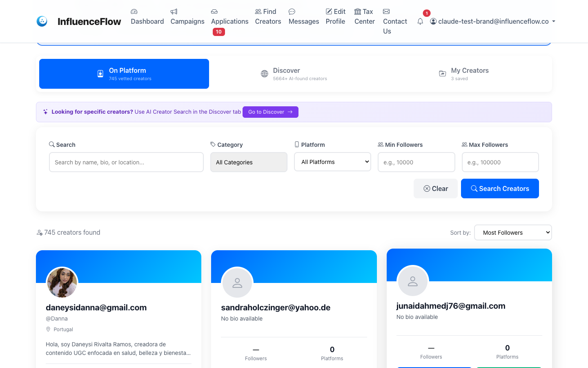The height and width of the screenshot is (368, 588).
Task: Click the globe icon on Discover
Action: (x=265, y=74)
